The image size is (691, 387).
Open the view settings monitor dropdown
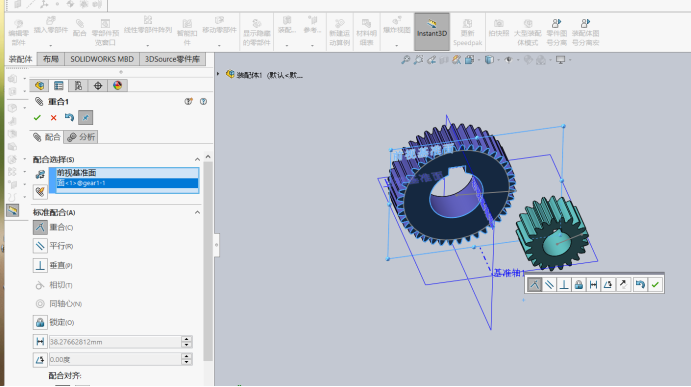pyautogui.click(x=561, y=60)
